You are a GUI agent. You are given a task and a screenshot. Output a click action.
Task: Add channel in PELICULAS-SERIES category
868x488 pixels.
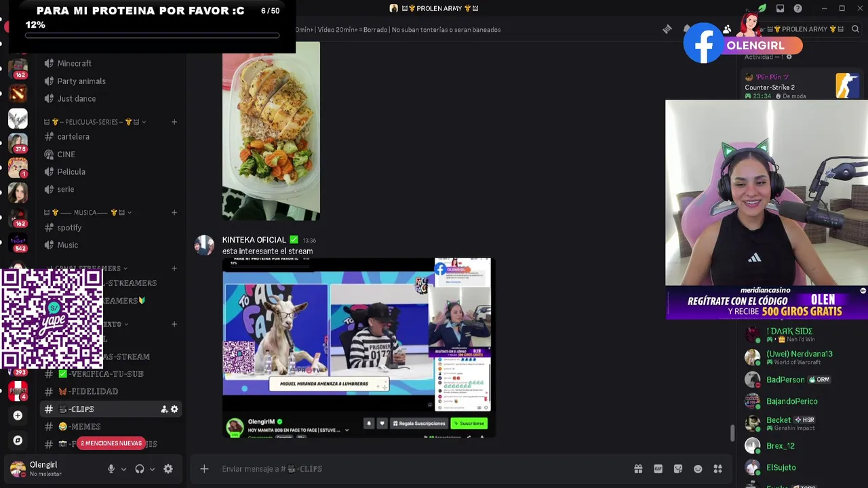(174, 122)
